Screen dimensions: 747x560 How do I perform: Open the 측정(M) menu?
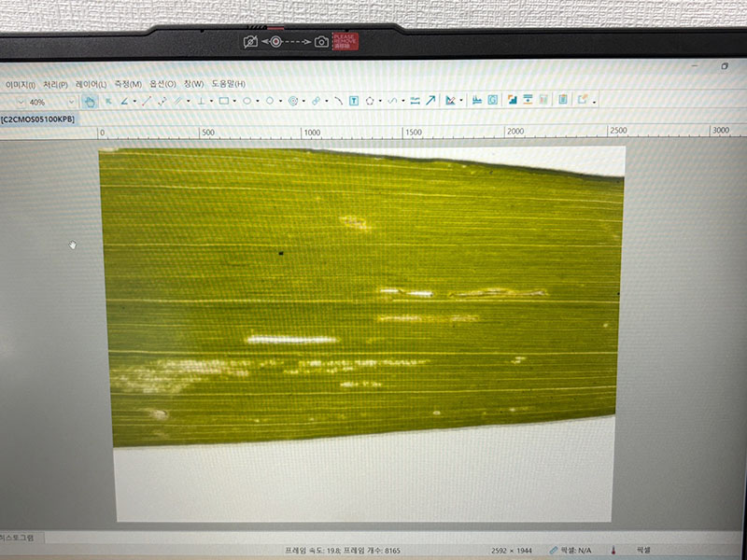point(128,84)
